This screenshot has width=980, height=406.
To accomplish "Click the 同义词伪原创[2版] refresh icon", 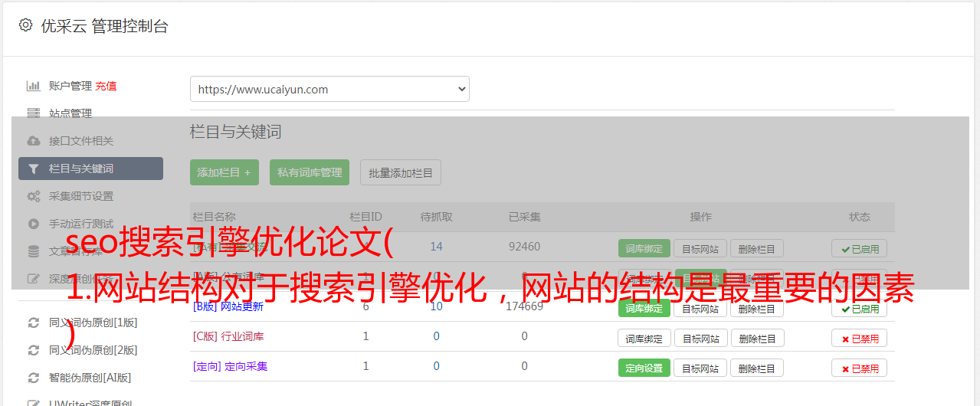I will point(33,350).
